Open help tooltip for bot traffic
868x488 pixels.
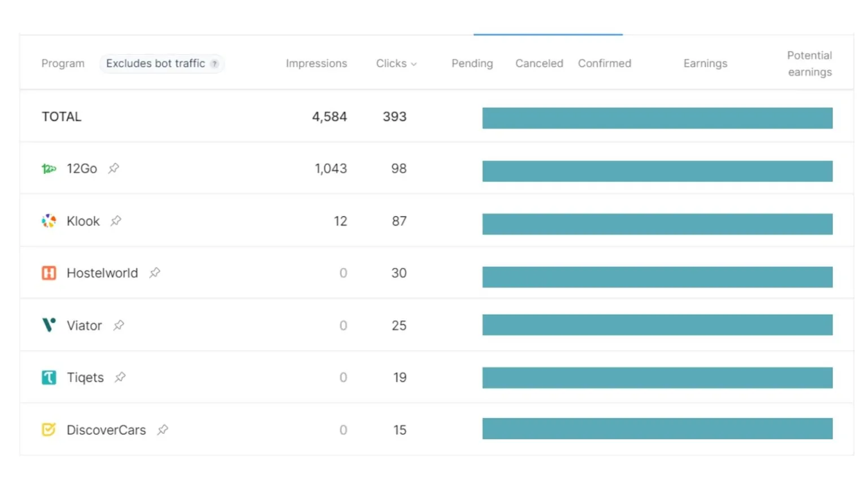[215, 64]
